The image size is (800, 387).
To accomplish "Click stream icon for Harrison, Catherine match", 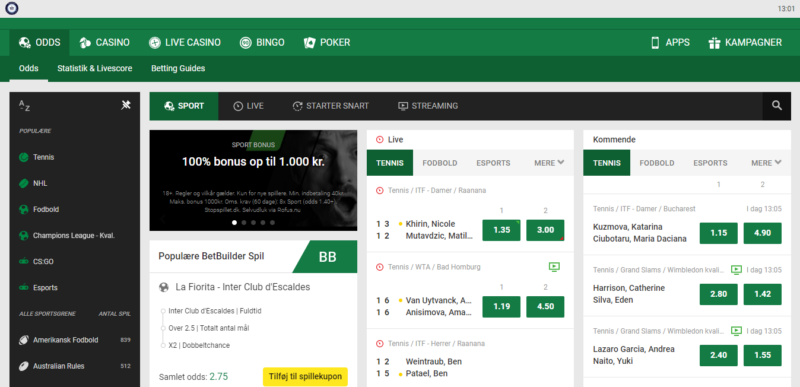I will point(736,269).
